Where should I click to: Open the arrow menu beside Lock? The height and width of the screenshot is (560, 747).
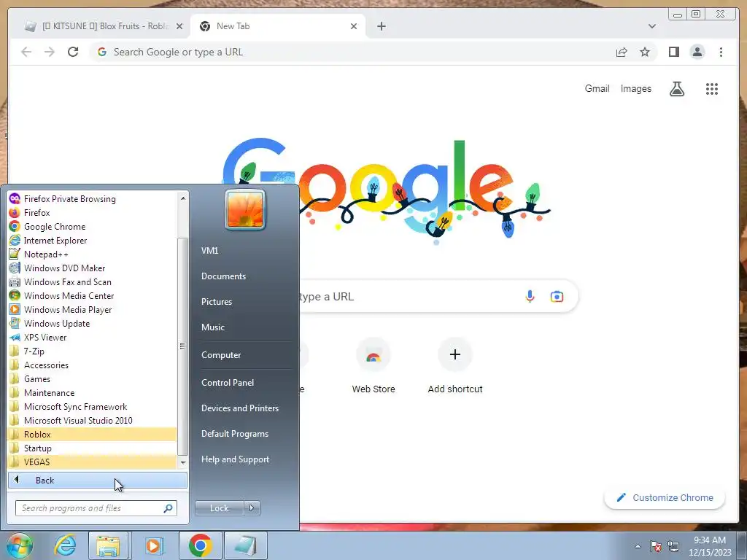tap(252, 508)
